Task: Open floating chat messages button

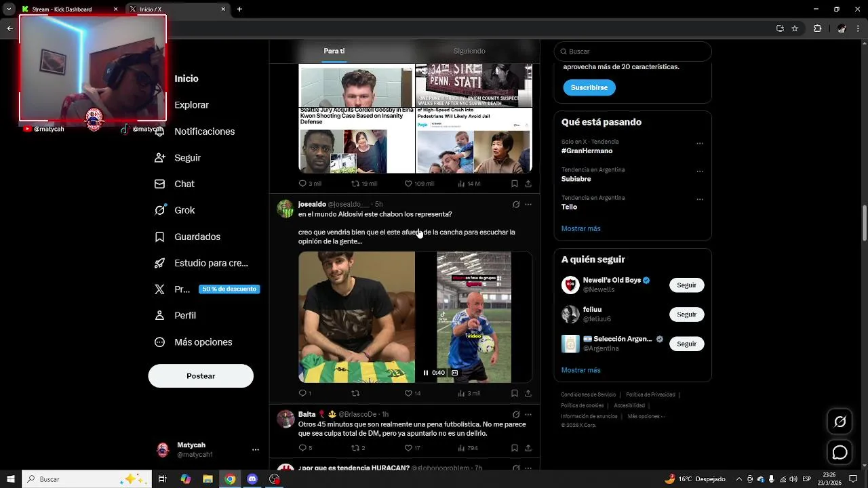Action: 840,452
